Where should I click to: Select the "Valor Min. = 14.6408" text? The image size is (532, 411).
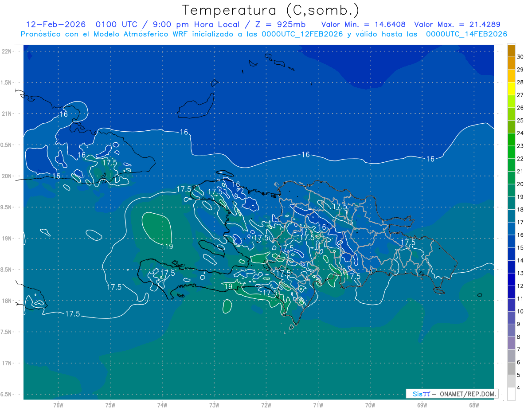coord(363,24)
